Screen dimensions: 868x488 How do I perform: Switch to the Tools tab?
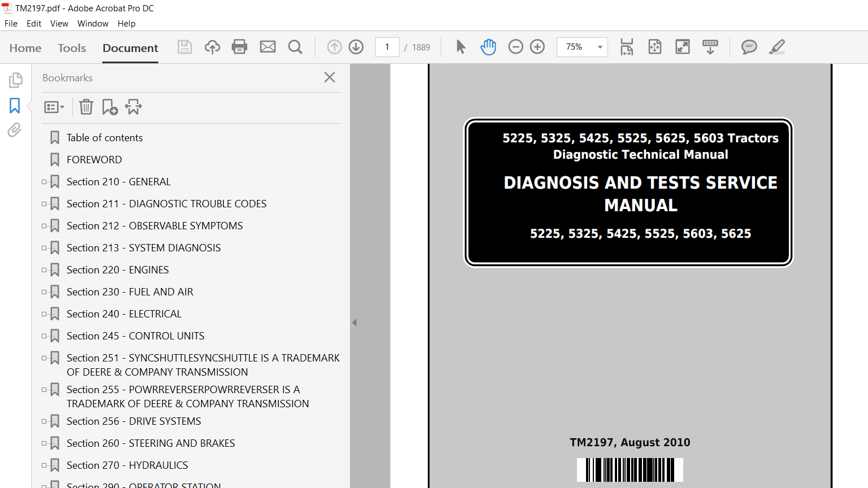click(72, 48)
